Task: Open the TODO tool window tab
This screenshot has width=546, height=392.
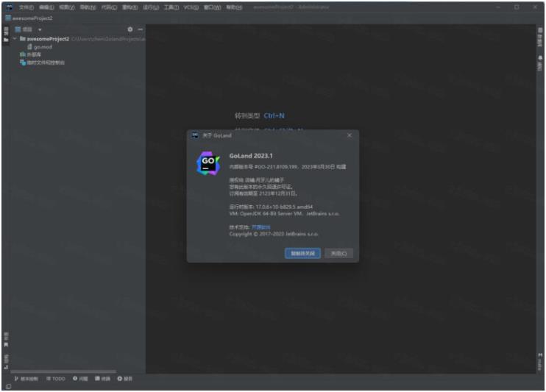Action: pyautogui.click(x=56, y=379)
